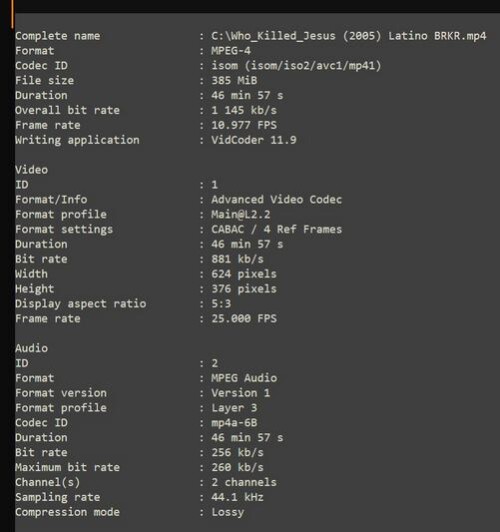Select the Main@L2.2 format profile value
Screen dimensions: 500x532
tap(241, 214)
